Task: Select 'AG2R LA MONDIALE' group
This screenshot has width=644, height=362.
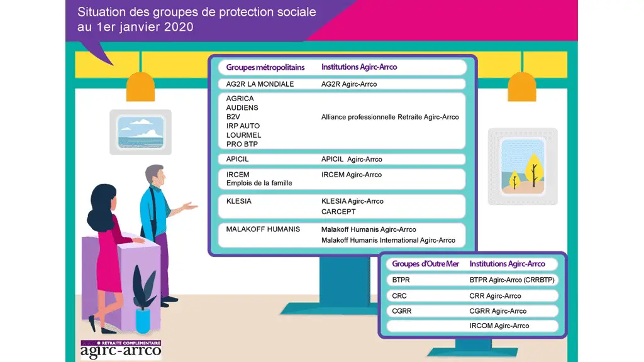Action: tap(260, 84)
